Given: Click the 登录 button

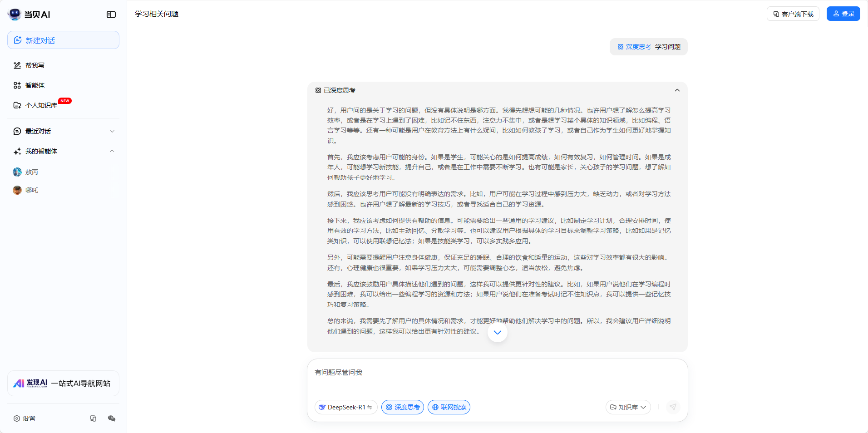Looking at the screenshot, I should coord(843,14).
